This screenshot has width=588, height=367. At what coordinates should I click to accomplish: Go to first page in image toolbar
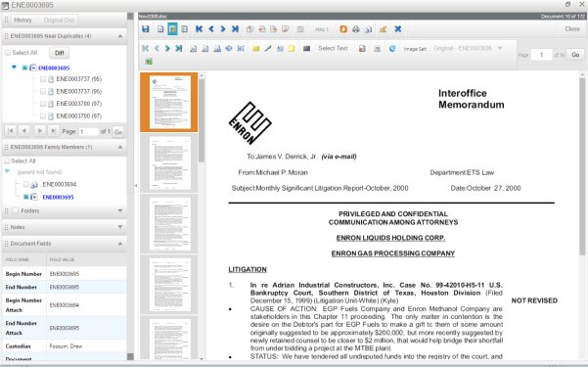click(x=146, y=48)
